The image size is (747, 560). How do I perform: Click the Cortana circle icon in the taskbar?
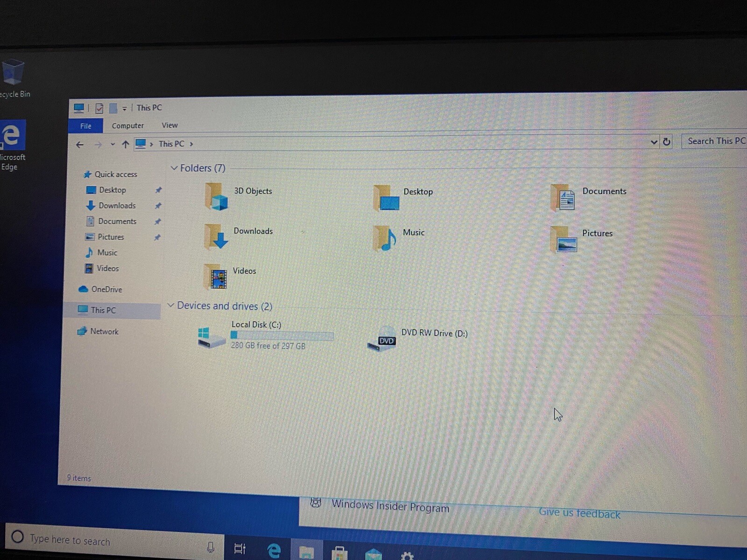pos(17,537)
